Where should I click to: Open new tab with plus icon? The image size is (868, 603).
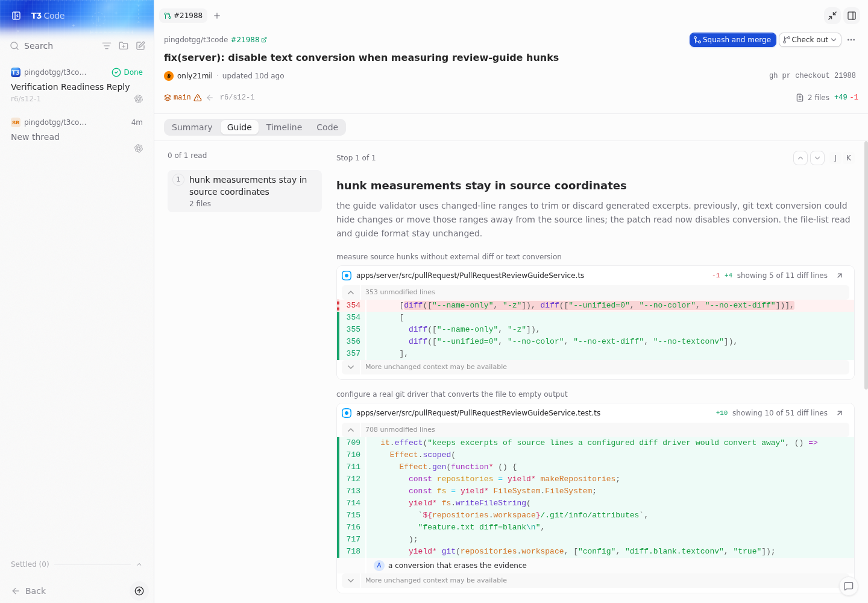(217, 16)
